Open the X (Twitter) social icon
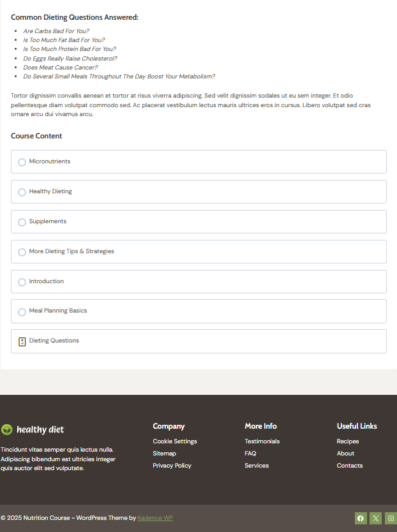The image size is (397, 532). tap(375, 518)
